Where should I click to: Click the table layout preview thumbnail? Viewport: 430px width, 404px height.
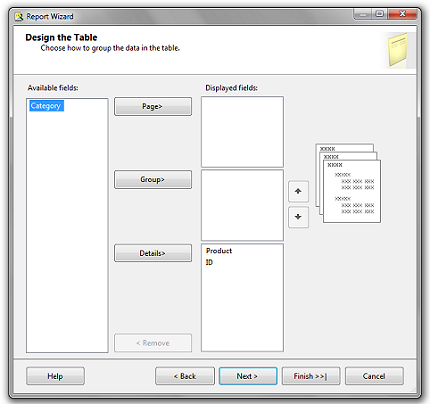click(348, 183)
